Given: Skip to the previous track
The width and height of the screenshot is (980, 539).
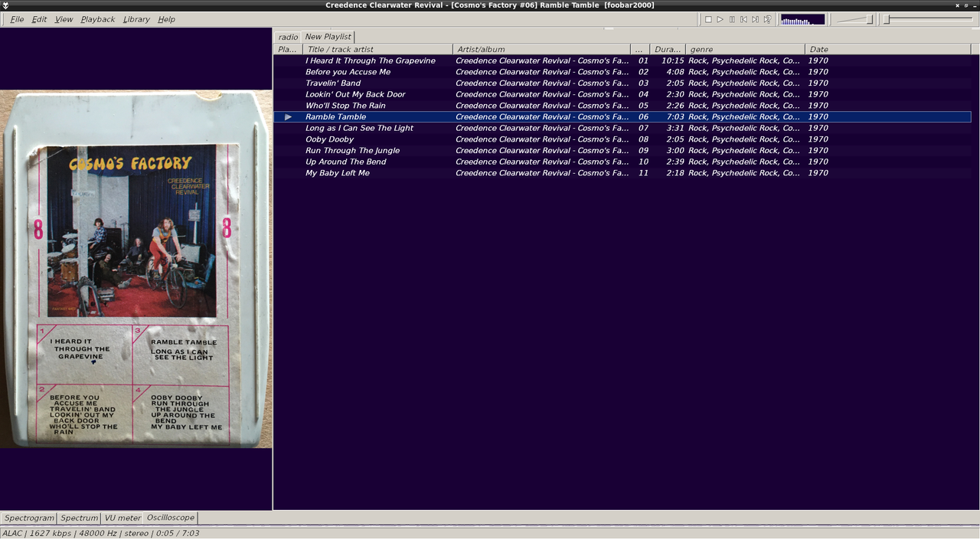Looking at the screenshot, I should pos(743,19).
